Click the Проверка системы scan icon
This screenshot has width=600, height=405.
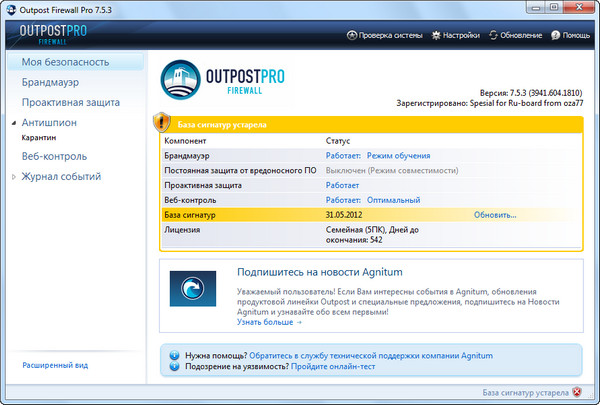pyautogui.click(x=352, y=34)
